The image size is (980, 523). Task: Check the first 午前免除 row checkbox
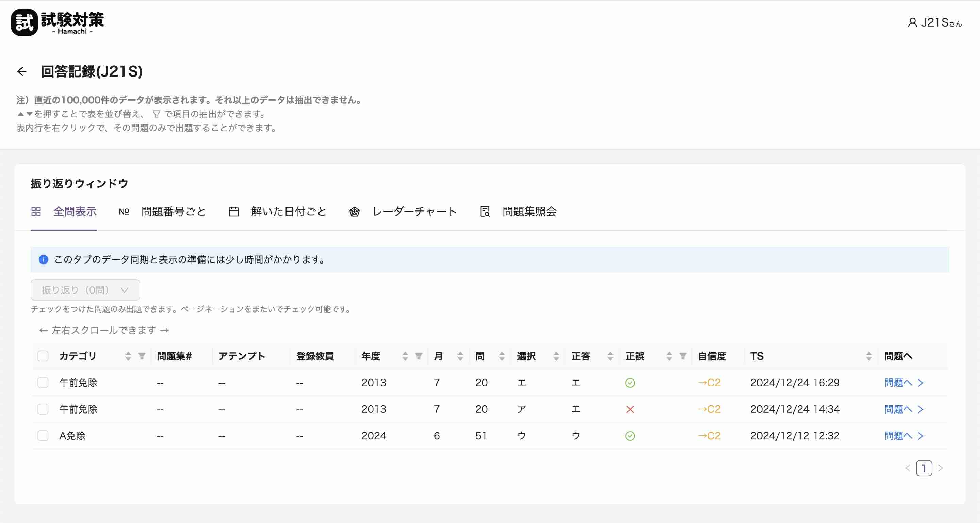coord(43,383)
